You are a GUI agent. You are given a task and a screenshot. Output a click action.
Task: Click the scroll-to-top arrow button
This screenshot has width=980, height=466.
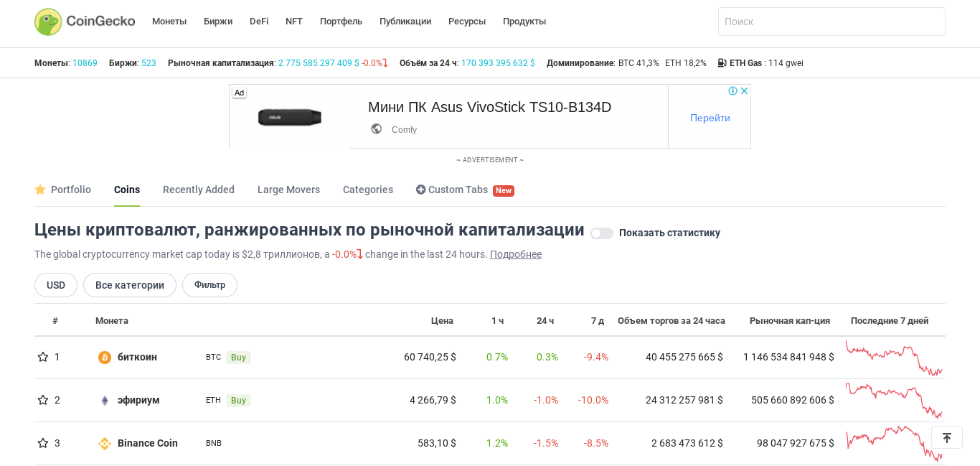[947, 438]
